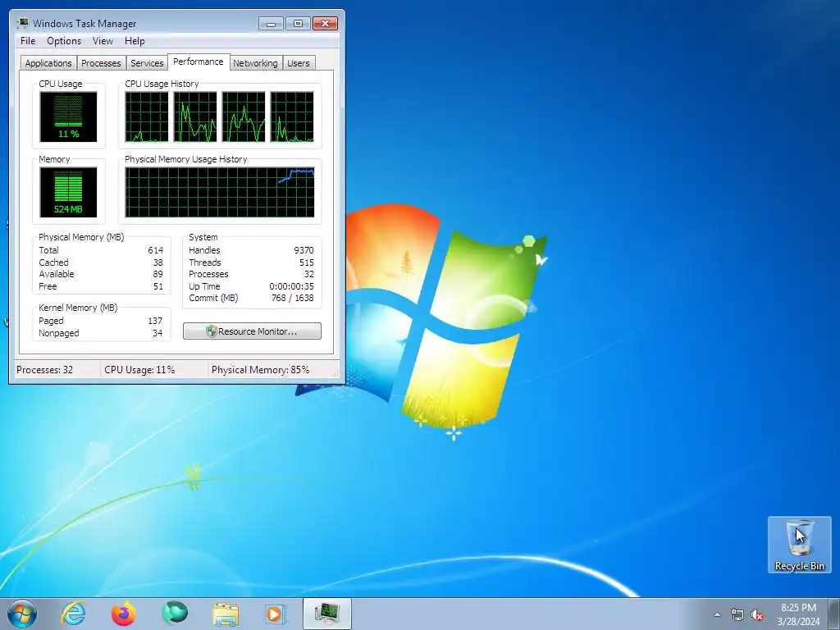Click the Task Manager title bar icon
840x630 pixels.
tap(22, 23)
